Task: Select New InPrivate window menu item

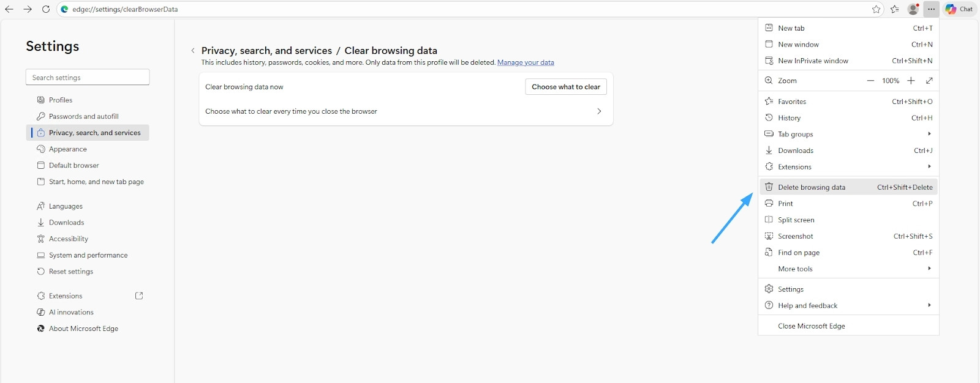Action: tap(848, 61)
